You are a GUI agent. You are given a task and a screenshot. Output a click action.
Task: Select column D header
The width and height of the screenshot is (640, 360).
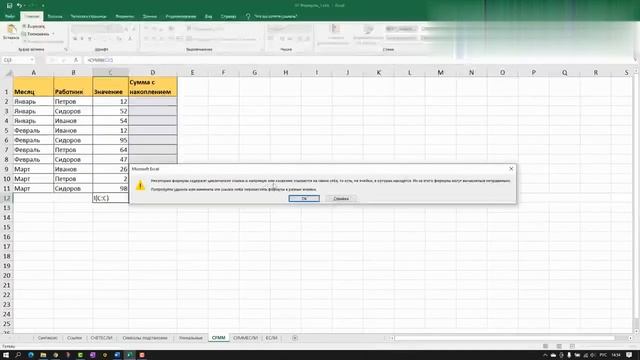tap(153, 72)
